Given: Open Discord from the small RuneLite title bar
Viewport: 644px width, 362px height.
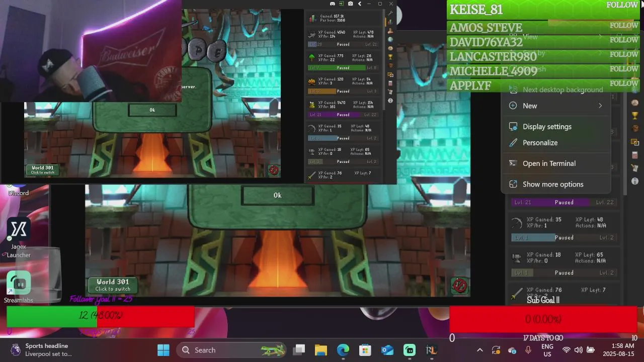Looking at the screenshot, I should [333, 4].
